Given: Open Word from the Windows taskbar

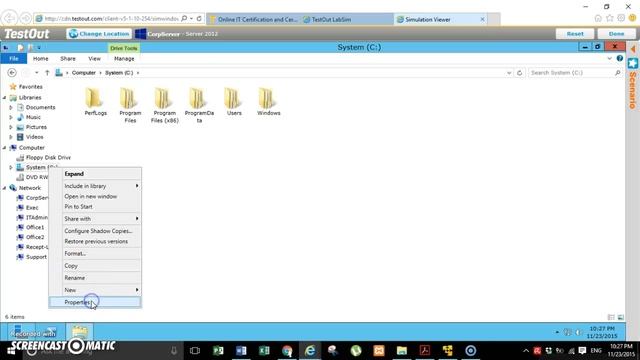Looking at the screenshot, I should tap(241, 350).
